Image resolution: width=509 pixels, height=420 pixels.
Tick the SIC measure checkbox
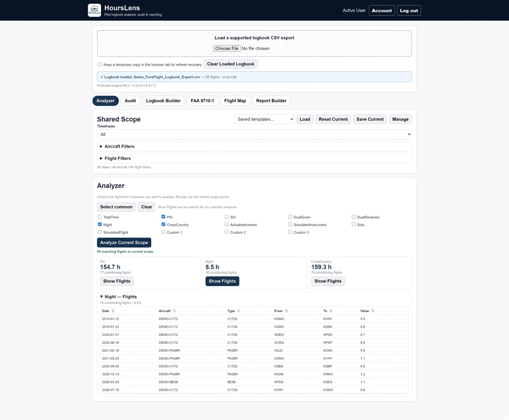click(x=227, y=217)
